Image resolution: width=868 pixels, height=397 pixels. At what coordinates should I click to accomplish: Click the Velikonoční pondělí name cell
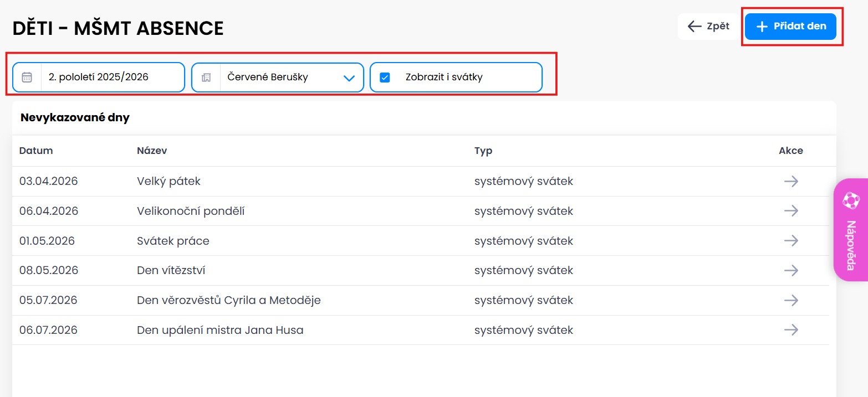[191, 211]
